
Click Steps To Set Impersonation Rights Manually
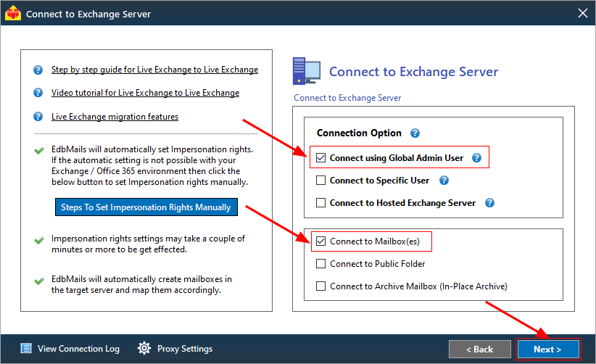(146, 207)
